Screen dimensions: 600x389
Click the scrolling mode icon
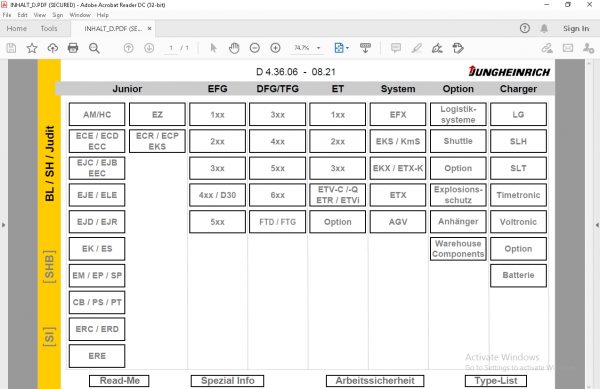(x=365, y=48)
